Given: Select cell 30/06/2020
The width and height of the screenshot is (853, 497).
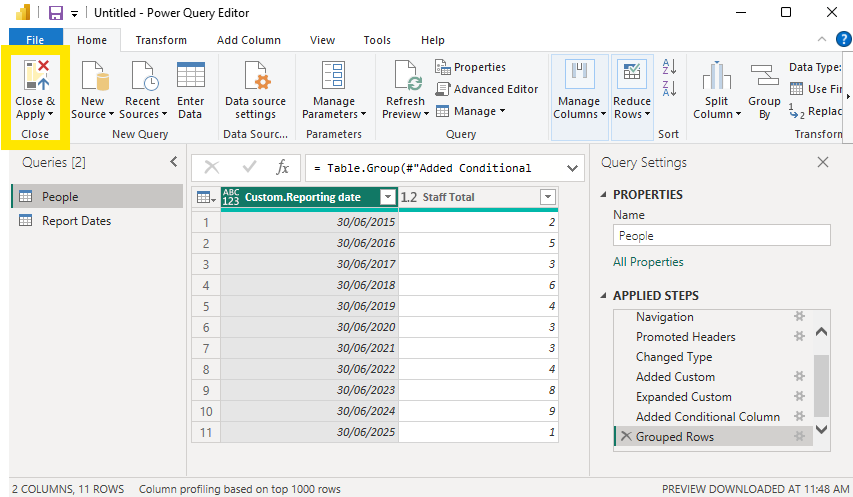Looking at the screenshot, I should pyautogui.click(x=310, y=327).
